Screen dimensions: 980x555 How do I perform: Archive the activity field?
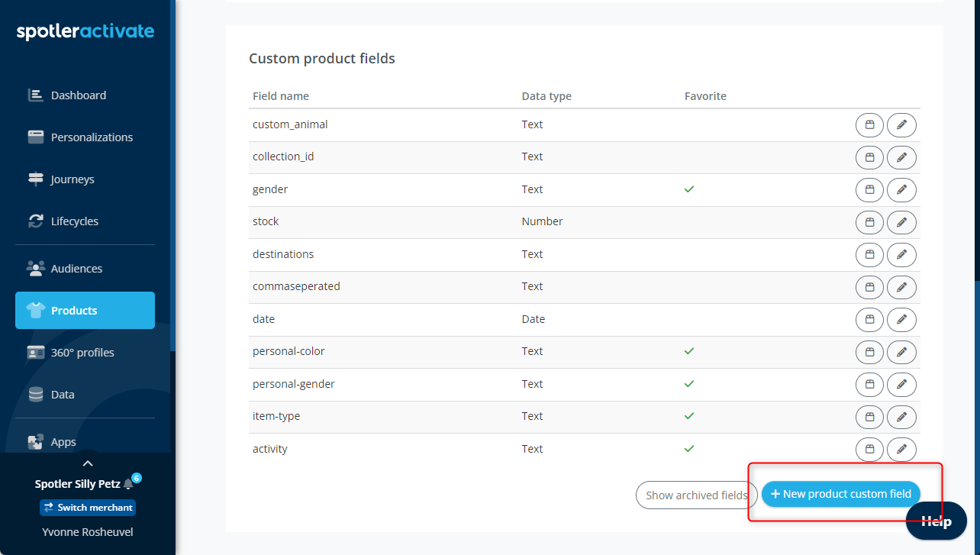[869, 450]
